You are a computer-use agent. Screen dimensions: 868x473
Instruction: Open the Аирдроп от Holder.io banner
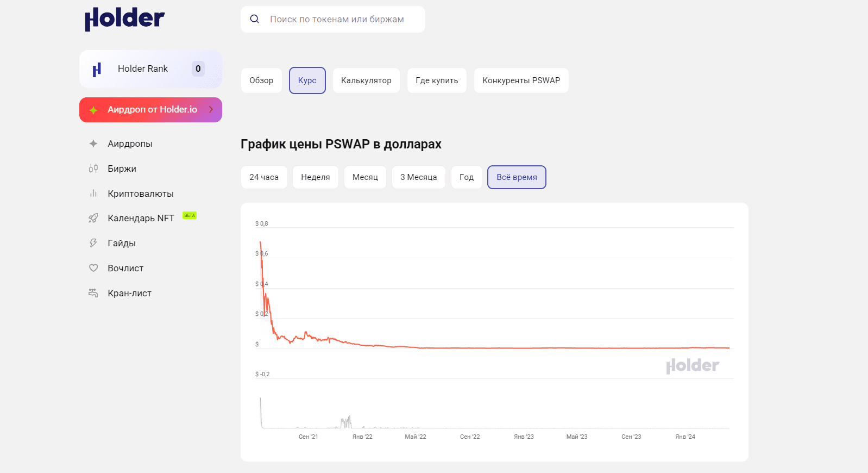tap(150, 110)
